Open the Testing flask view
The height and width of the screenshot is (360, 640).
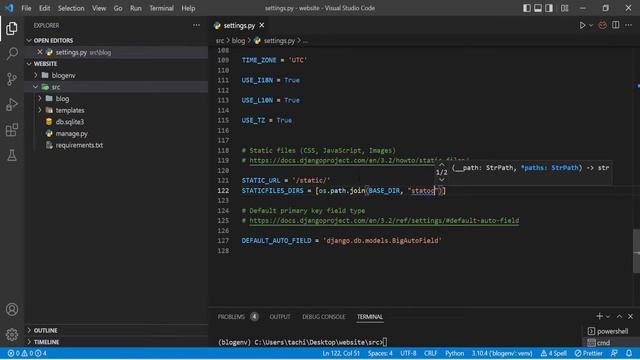(x=12, y=155)
